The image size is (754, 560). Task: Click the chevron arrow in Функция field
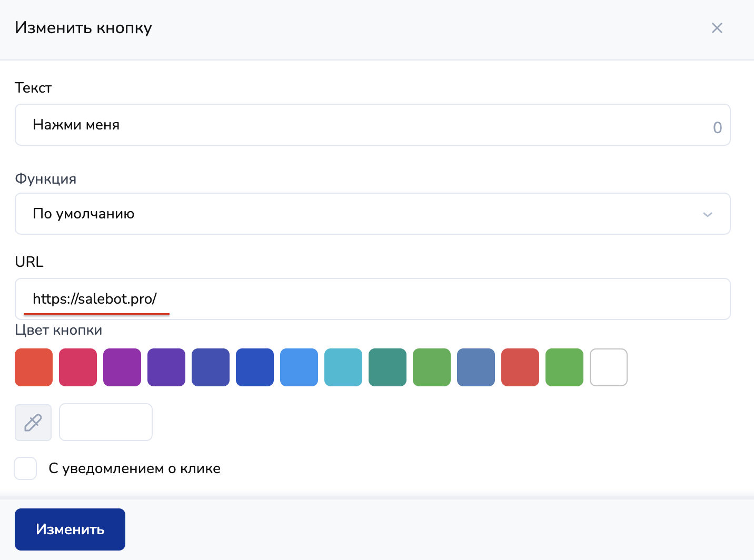(708, 214)
